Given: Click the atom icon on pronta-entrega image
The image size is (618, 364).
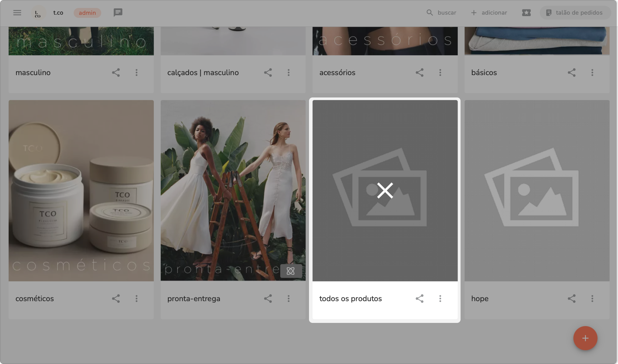Looking at the screenshot, I should pyautogui.click(x=290, y=271).
